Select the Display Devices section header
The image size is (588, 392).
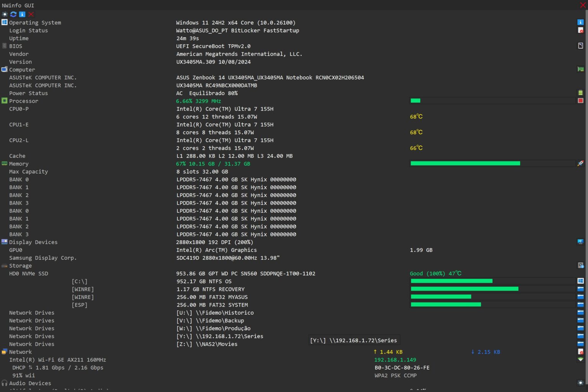33,242
